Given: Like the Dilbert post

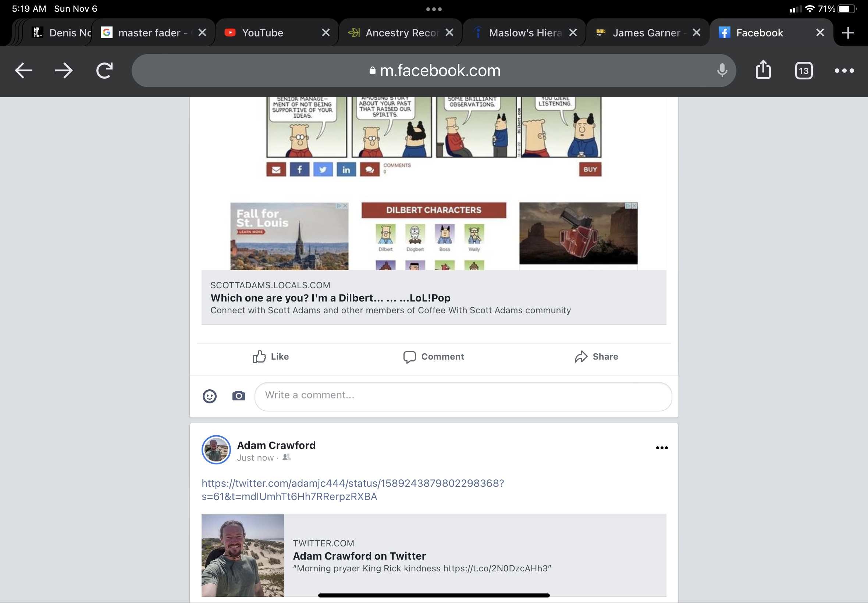Looking at the screenshot, I should tap(271, 356).
